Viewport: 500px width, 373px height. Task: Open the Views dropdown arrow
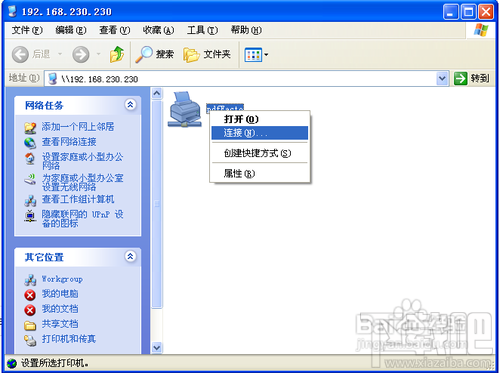(266, 55)
